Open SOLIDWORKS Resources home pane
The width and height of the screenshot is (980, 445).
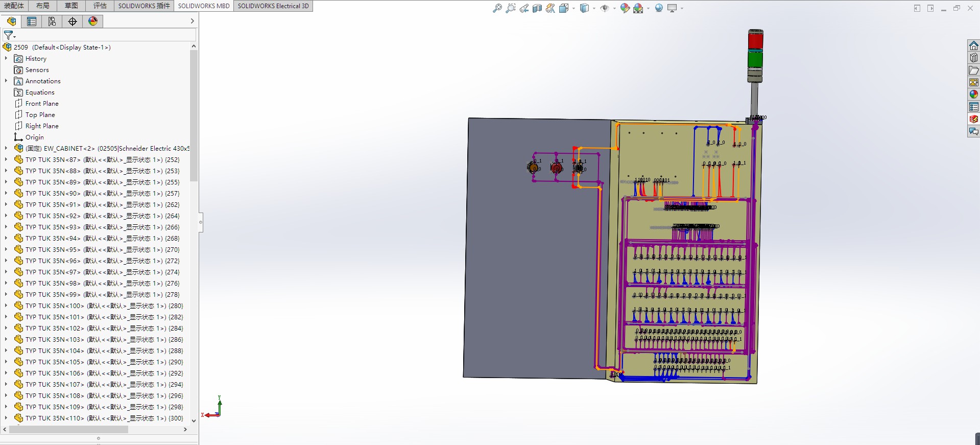coord(974,45)
